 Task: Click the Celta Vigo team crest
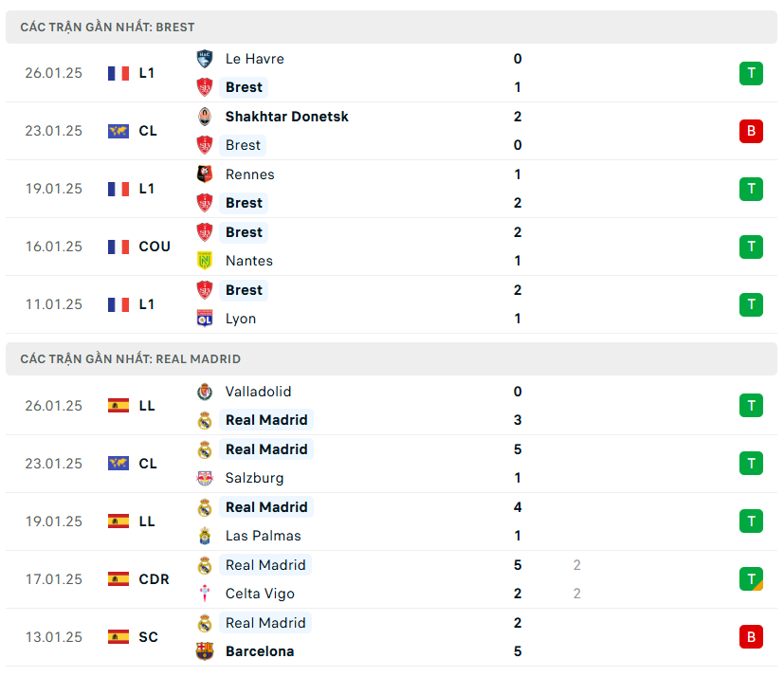[204, 594]
